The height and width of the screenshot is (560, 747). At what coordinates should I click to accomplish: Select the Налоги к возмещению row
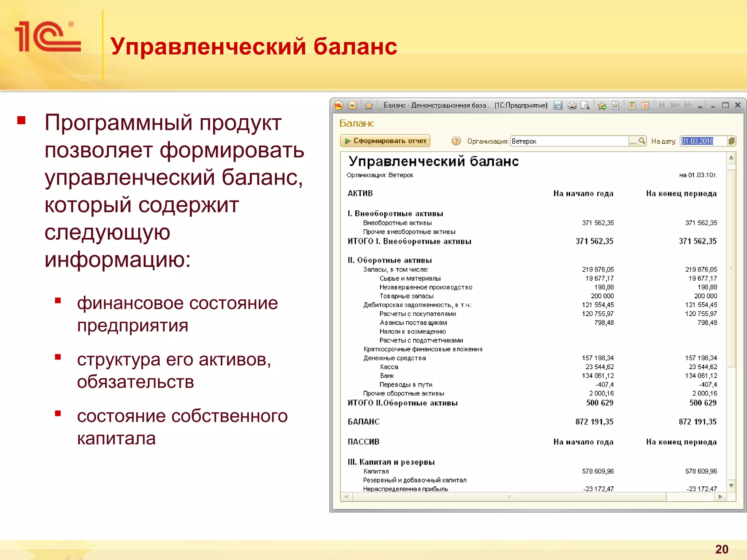(x=533, y=331)
